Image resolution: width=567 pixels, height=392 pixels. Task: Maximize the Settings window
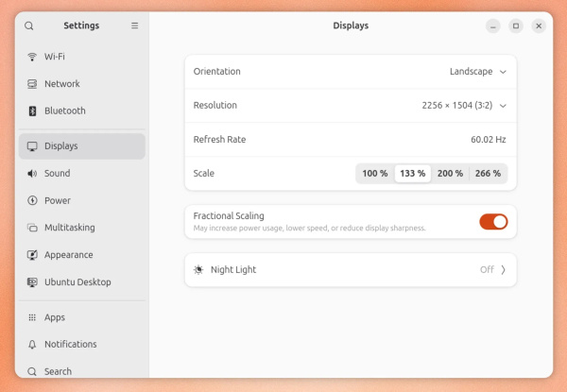(x=516, y=26)
